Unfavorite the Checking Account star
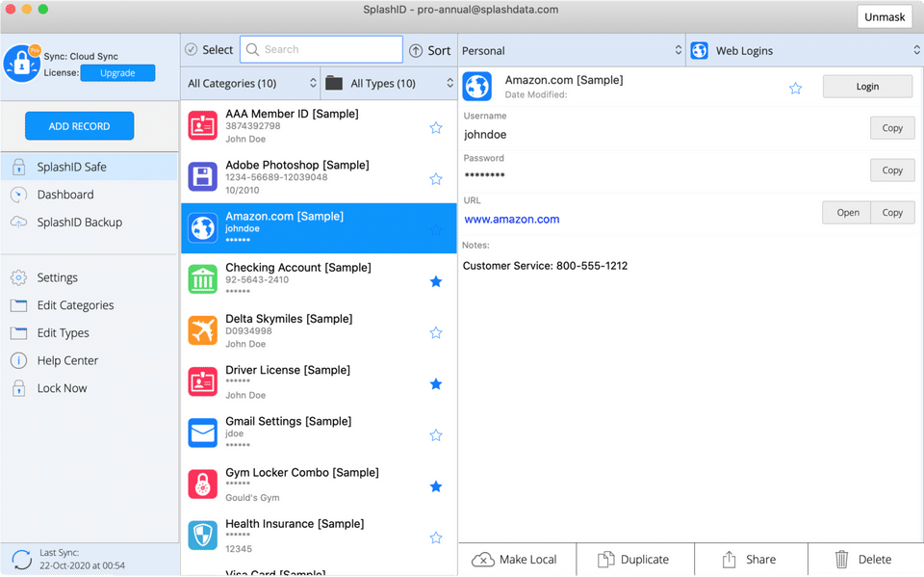Image resolution: width=924 pixels, height=577 pixels. [436, 281]
